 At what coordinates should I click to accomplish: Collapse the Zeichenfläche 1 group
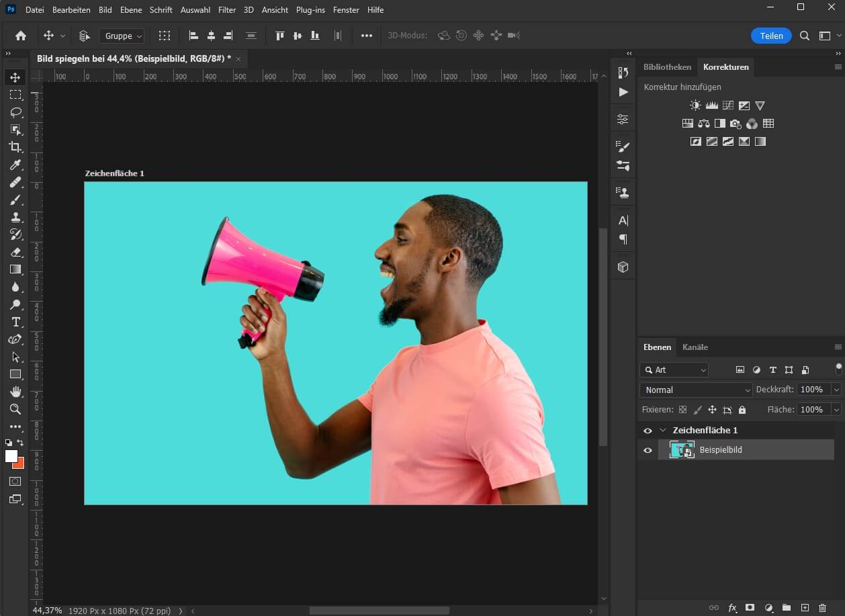[x=663, y=430]
